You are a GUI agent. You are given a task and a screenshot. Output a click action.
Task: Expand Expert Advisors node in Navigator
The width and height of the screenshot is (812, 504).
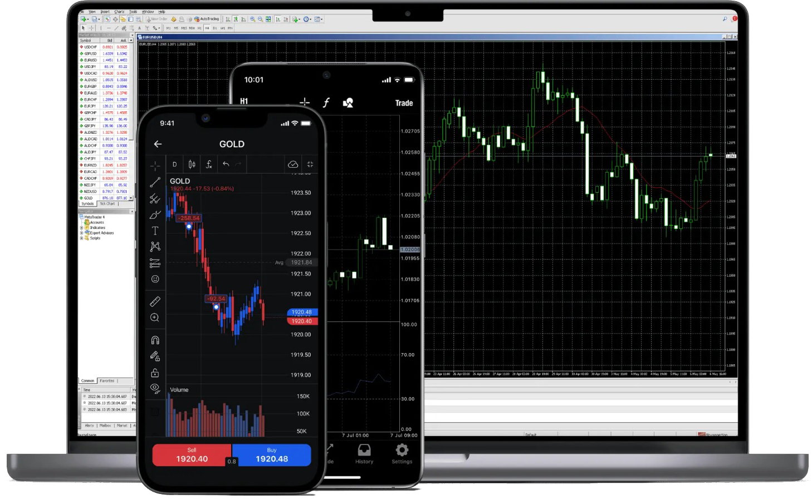pos(81,233)
